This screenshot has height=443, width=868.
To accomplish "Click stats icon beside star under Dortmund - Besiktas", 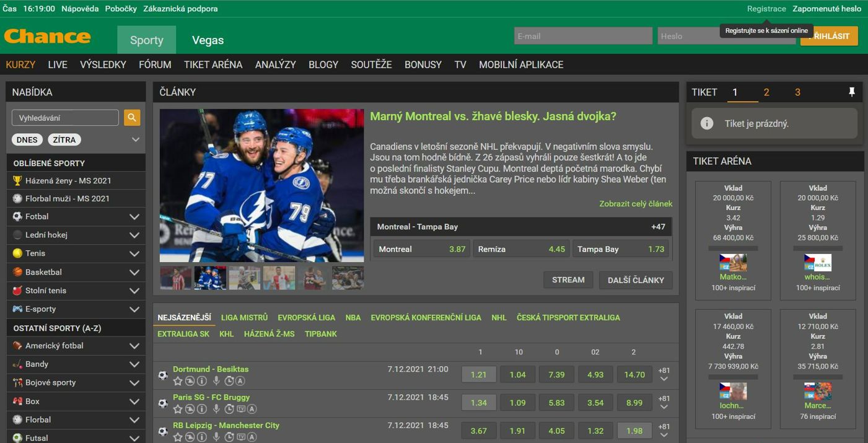I will click(x=190, y=381).
